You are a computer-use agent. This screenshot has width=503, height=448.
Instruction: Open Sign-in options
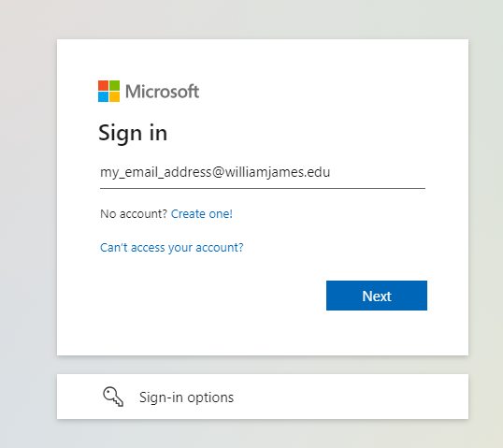point(263,397)
